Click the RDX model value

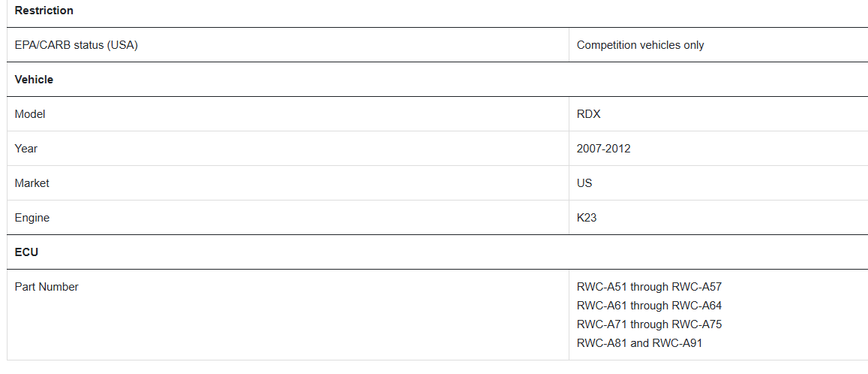click(x=588, y=114)
